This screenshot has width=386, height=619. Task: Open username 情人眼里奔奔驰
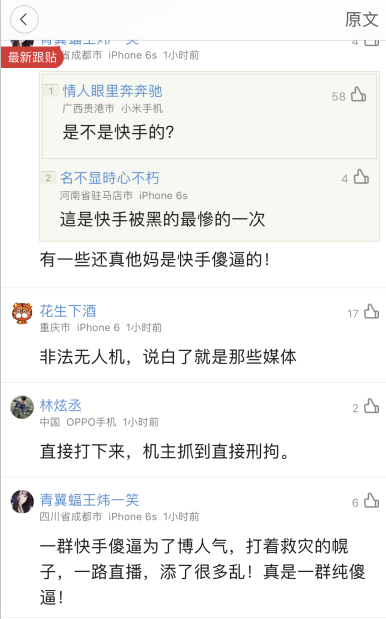pyautogui.click(x=112, y=91)
